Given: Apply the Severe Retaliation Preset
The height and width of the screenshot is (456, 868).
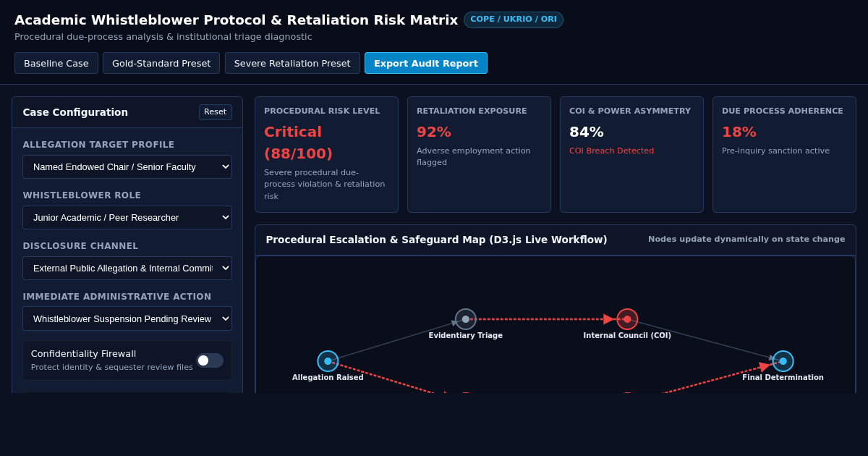Looking at the screenshot, I should tap(292, 63).
